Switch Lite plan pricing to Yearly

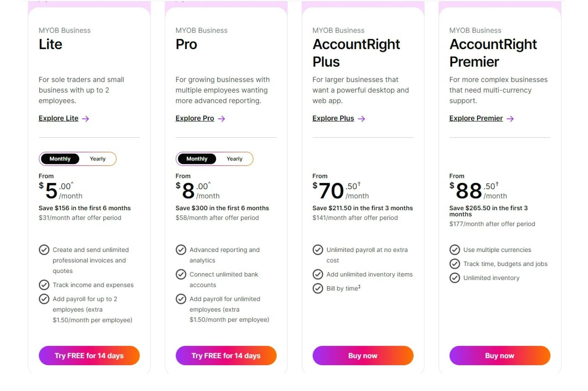pyautogui.click(x=98, y=159)
